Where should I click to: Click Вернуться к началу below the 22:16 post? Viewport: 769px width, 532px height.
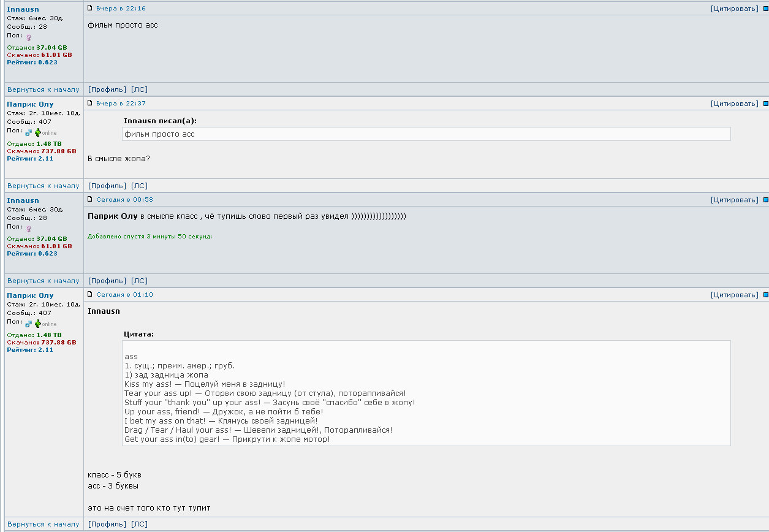tap(44, 89)
